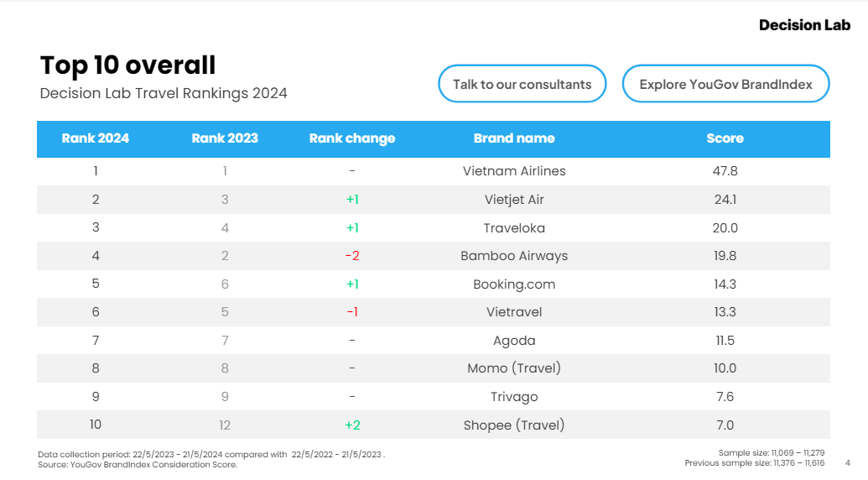This screenshot has width=868, height=480.
Task: Click the Vietnam Airlines brand cell
Action: [514, 171]
